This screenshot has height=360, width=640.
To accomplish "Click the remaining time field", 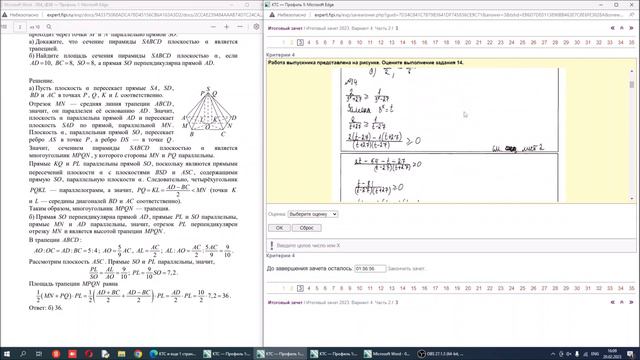I will coord(370,269).
